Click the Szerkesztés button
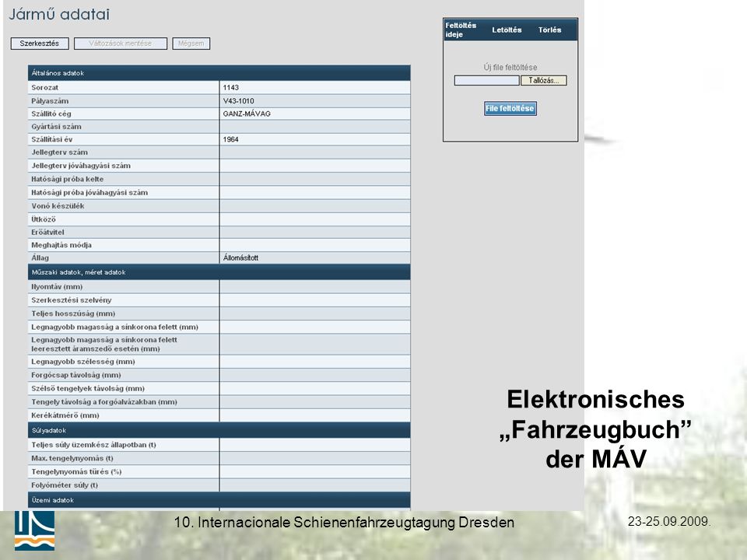 pyautogui.click(x=40, y=44)
